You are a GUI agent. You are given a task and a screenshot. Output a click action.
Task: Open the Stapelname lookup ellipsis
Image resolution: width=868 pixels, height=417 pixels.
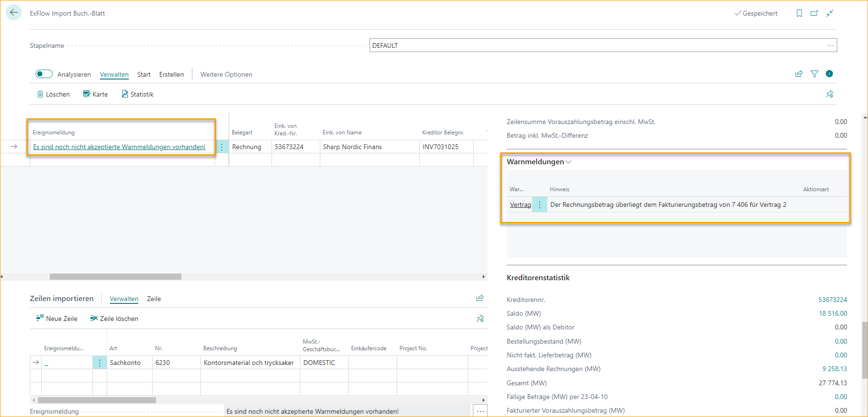tap(830, 45)
